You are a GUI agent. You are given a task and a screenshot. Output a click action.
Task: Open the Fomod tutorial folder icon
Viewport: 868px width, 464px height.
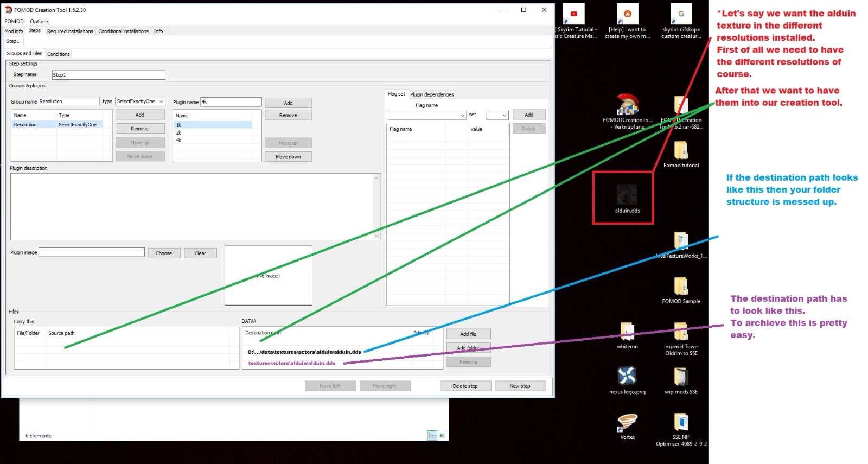point(681,151)
